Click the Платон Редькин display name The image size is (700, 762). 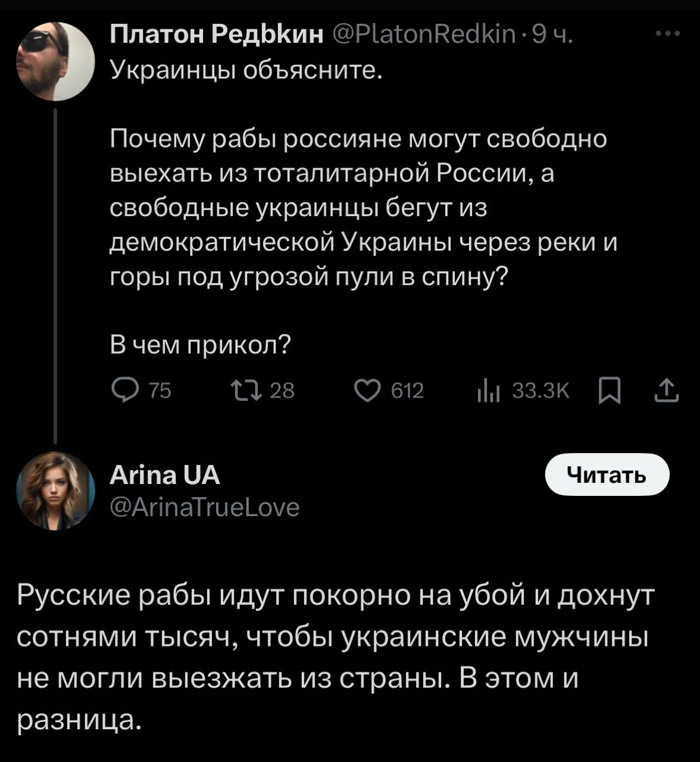coord(217,36)
